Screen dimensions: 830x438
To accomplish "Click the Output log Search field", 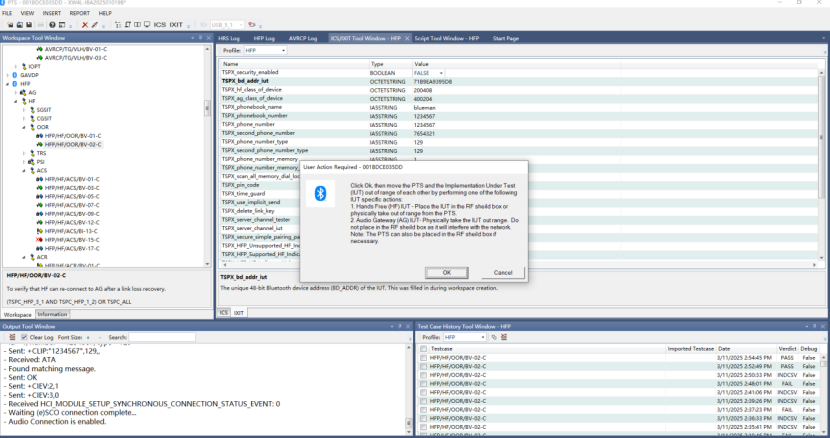I will pyautogui.click(x=162, y=337).
